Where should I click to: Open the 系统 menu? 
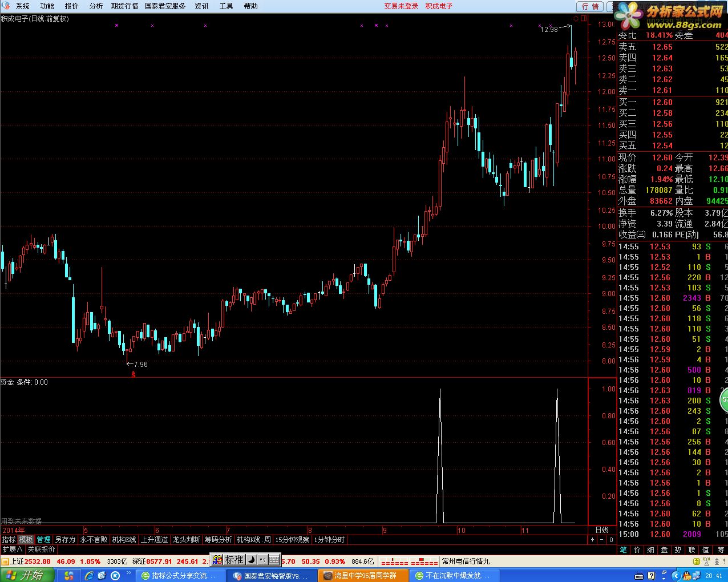point(23,6)
